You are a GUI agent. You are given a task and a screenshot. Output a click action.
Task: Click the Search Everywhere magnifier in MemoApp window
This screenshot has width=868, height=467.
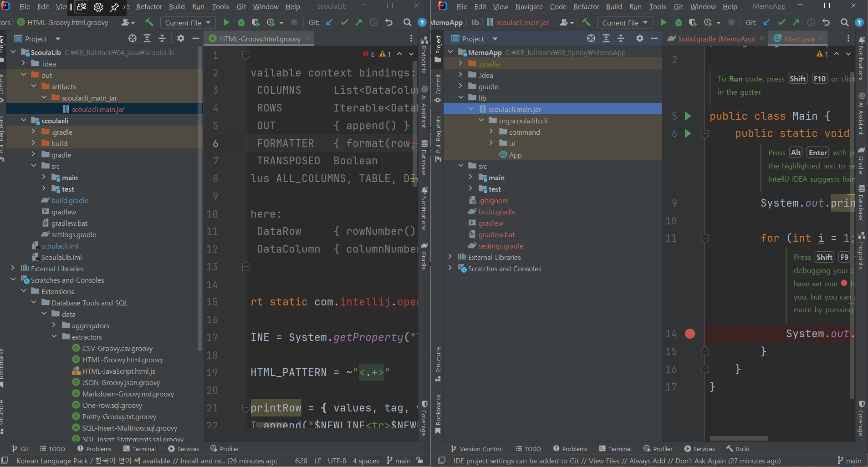(x=844, y=23)
